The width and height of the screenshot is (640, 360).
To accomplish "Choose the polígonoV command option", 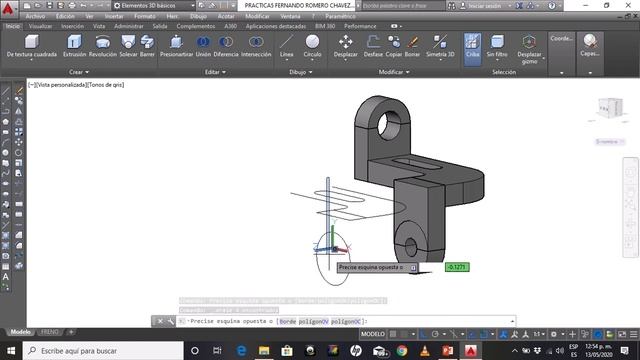I will tap(313, 321).
